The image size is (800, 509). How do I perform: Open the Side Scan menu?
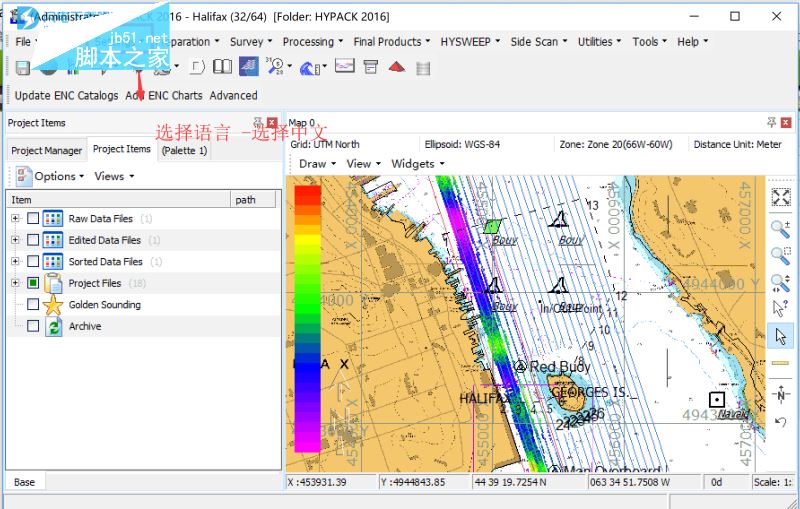point(539,42)
